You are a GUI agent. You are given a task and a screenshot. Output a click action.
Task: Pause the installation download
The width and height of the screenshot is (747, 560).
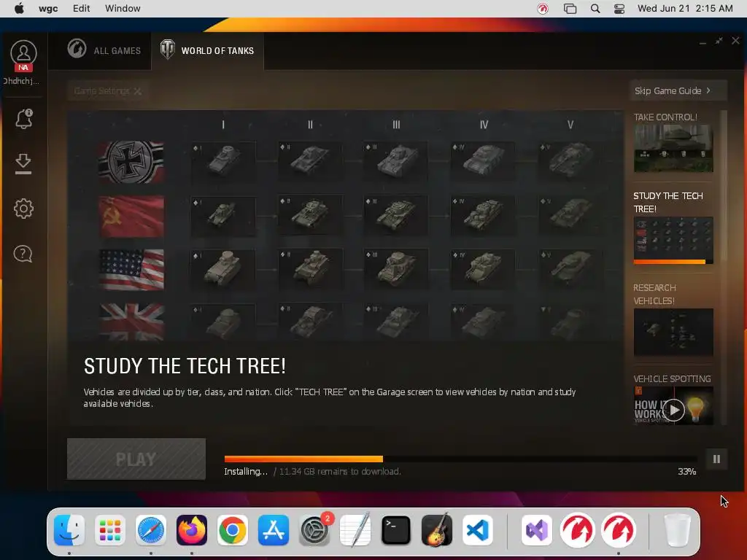click(716, 459)
